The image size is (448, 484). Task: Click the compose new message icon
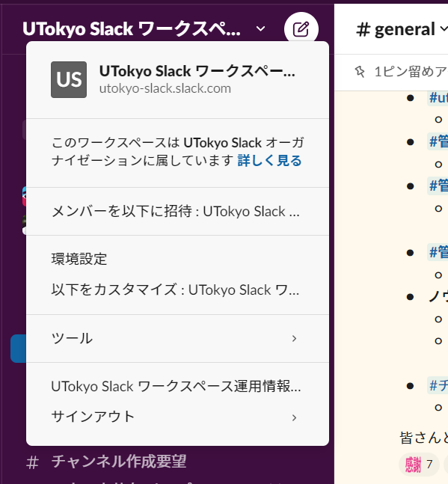[301, 29]
